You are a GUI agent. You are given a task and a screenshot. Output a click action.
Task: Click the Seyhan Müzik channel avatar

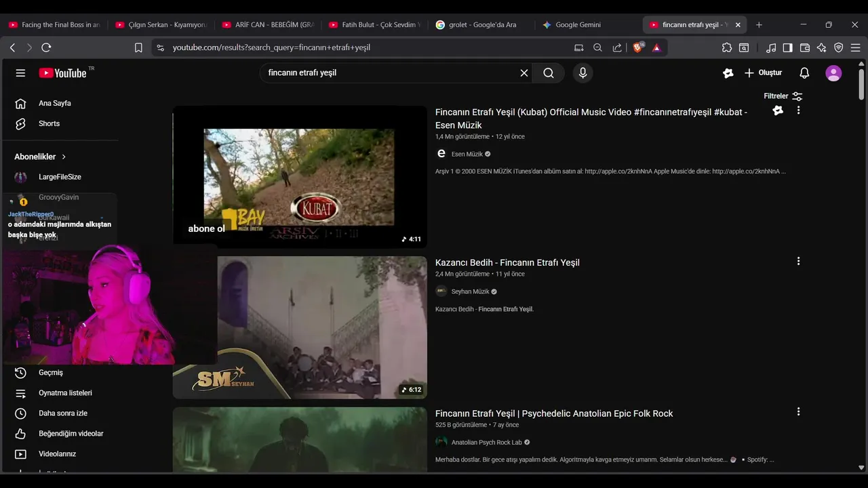(441, 291)
